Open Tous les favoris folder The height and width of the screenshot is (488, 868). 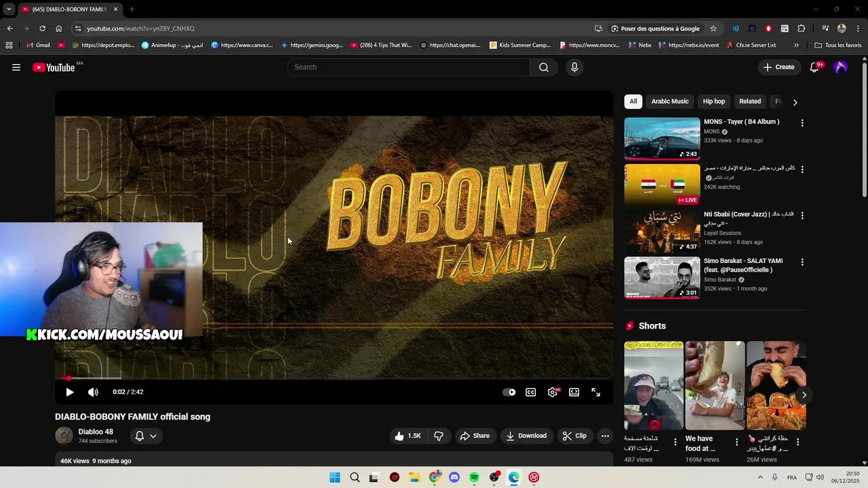click(x=838, y=45)
